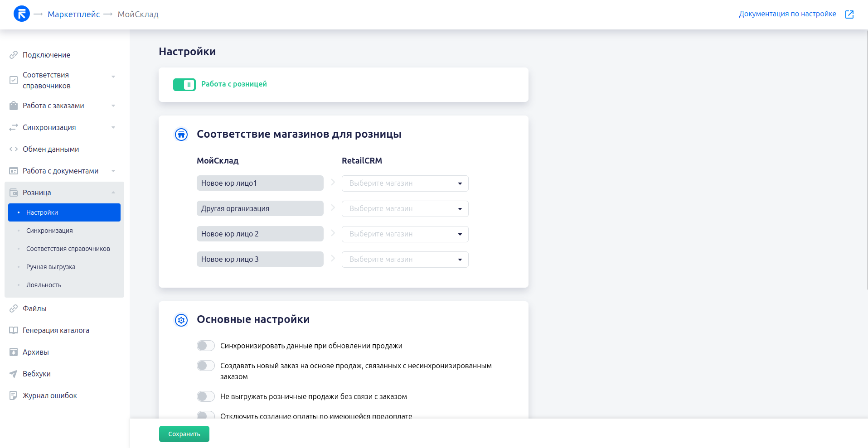Go to Маркетплейс breadcrumb link
Viewport: 868px width, 448px height.
73,14
